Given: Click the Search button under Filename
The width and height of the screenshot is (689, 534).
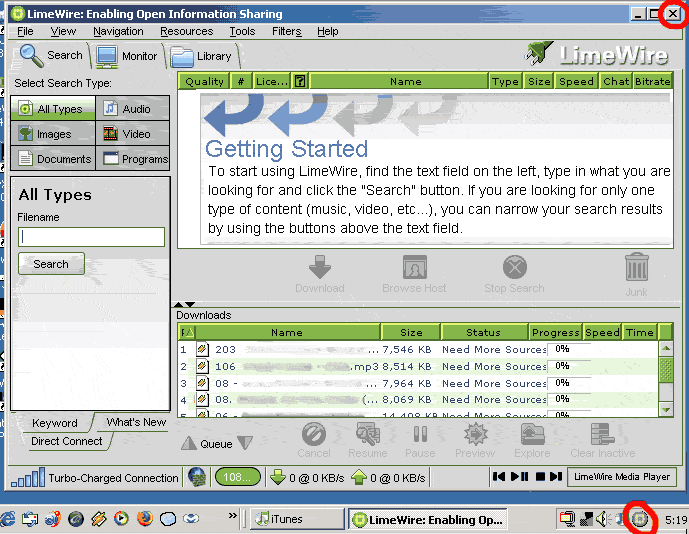Looking at the screenshot, I should pyautogui.click(x=51, y=264).
